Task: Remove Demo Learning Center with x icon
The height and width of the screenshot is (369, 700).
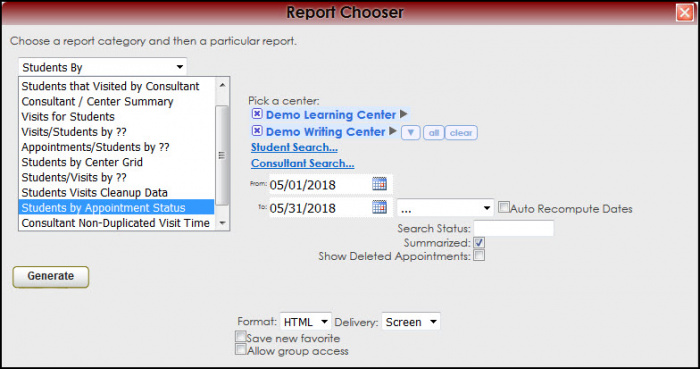Action: [257, 114]
